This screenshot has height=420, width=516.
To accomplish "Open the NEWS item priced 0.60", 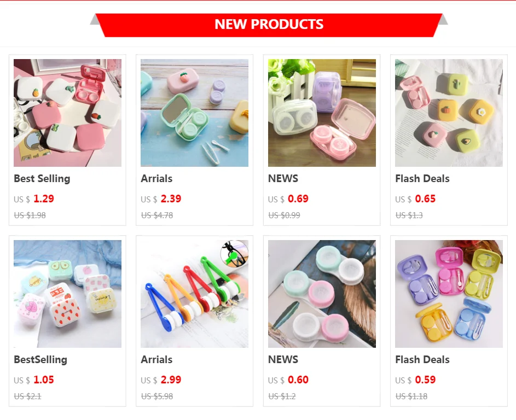I will point(283,359).
